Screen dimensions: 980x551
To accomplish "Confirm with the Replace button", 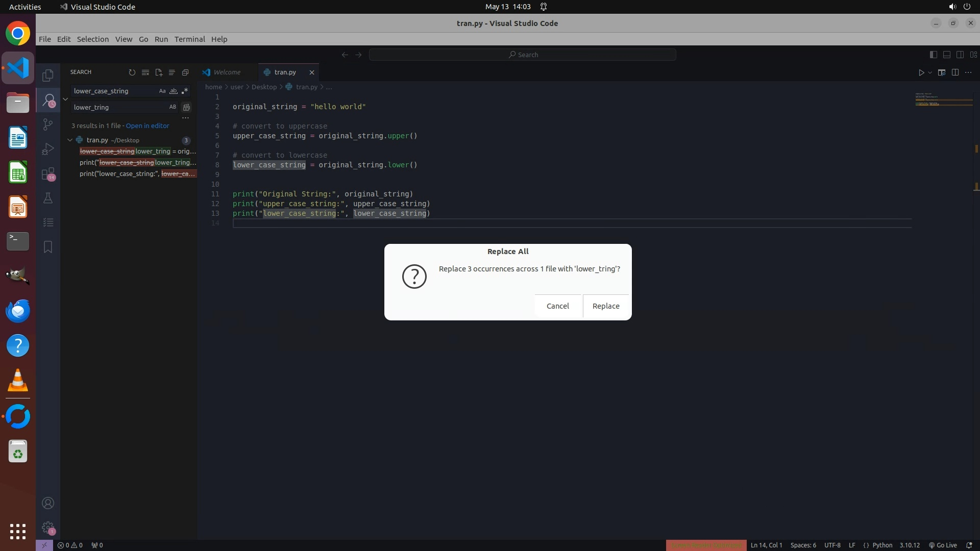I will tap(605, 306).
